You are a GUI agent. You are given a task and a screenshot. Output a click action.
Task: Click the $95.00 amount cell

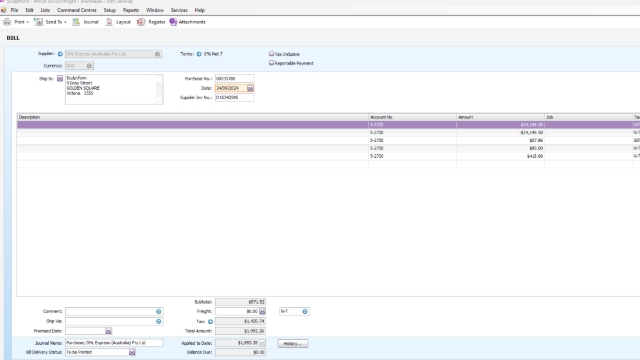pos(500,148)
